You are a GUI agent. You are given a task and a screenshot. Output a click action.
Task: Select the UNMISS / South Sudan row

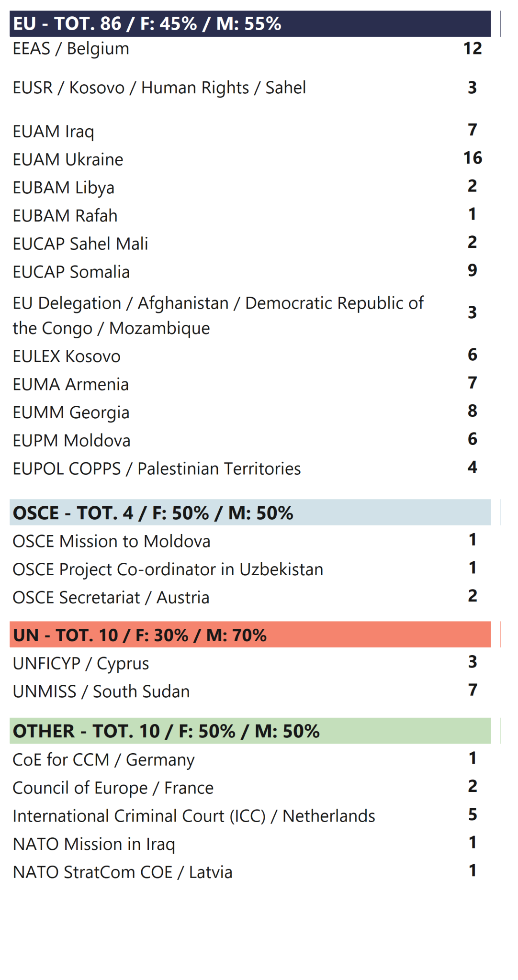point(101,692)
